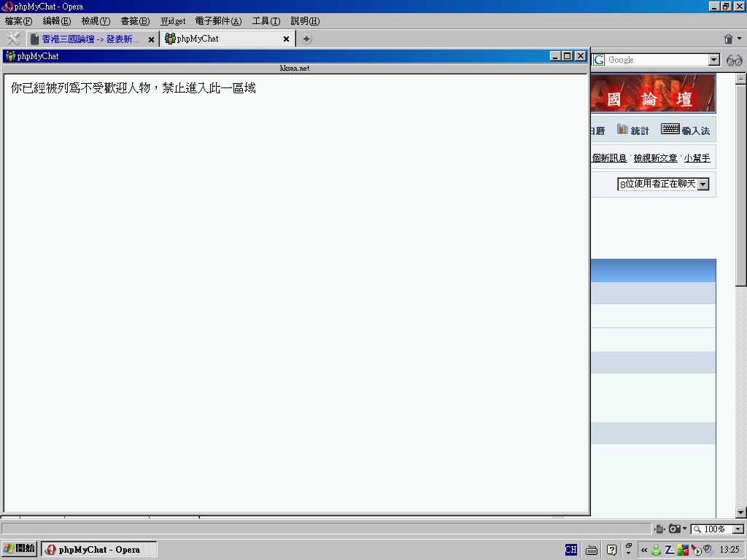This screenshot has width=747, height=560.
Task: Click the phpMyChat window title icon
Action: 10,56
